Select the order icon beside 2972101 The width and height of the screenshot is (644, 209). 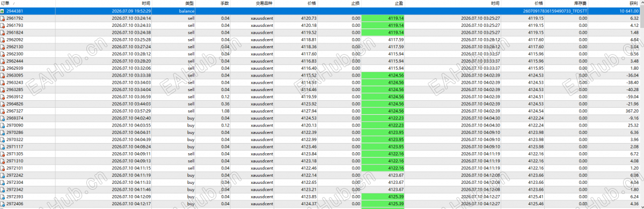(3, 168)
